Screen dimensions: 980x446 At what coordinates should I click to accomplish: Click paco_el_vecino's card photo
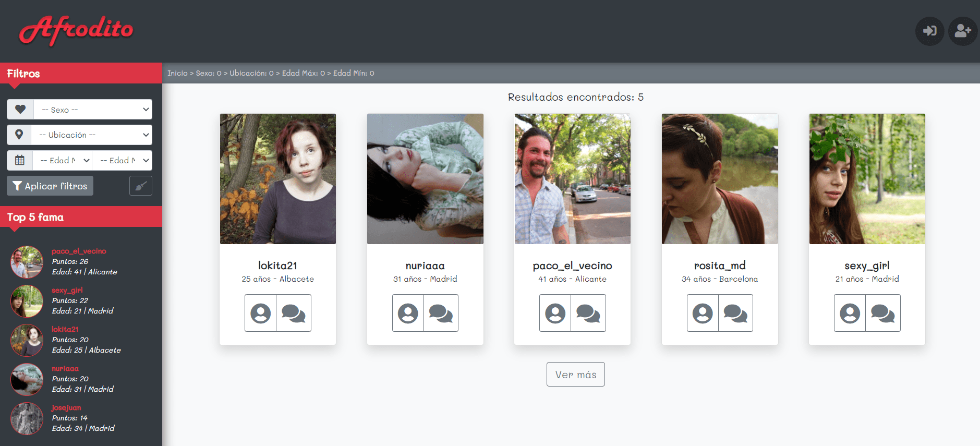point(573,179)
